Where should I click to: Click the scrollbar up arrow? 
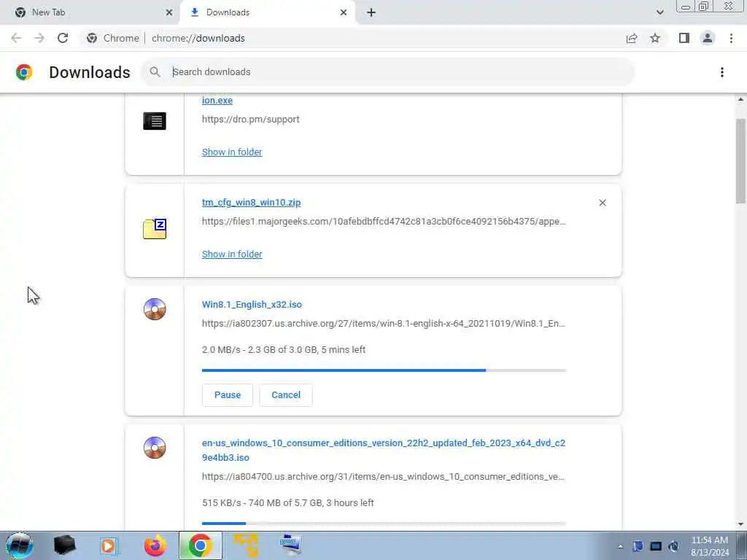[x=740, y=99]
